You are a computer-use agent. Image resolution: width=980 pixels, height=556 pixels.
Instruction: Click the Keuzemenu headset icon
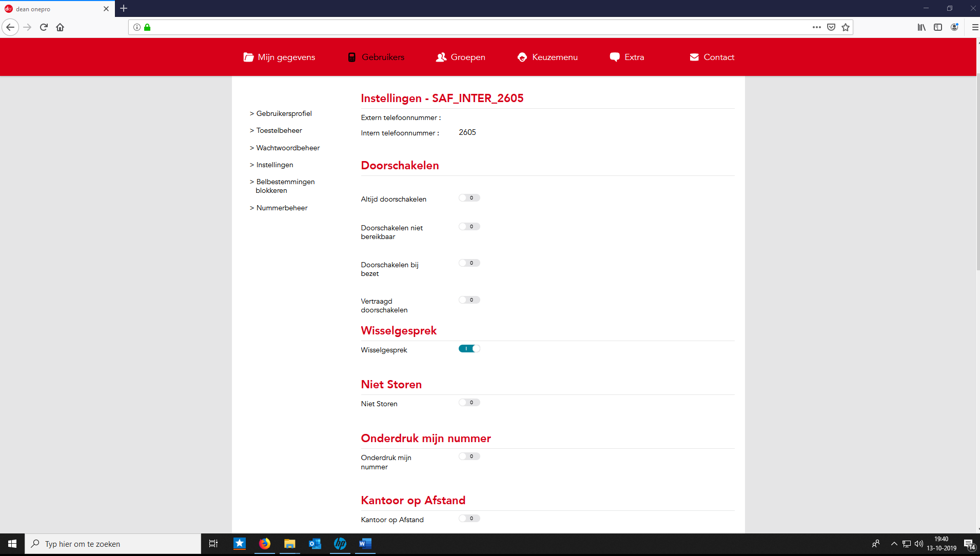pos(522,57)
